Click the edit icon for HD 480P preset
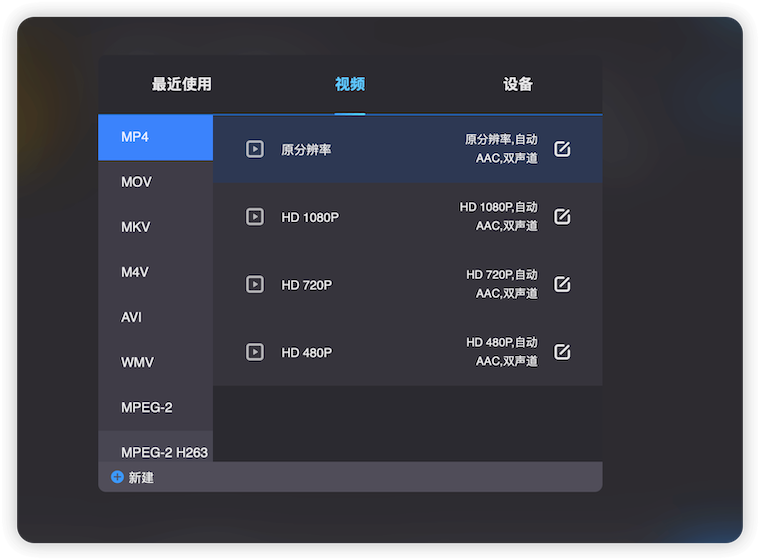 562,352
